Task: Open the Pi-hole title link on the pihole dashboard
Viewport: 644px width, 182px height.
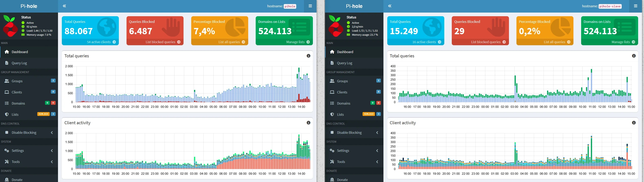Action: (x=29, y=6)
